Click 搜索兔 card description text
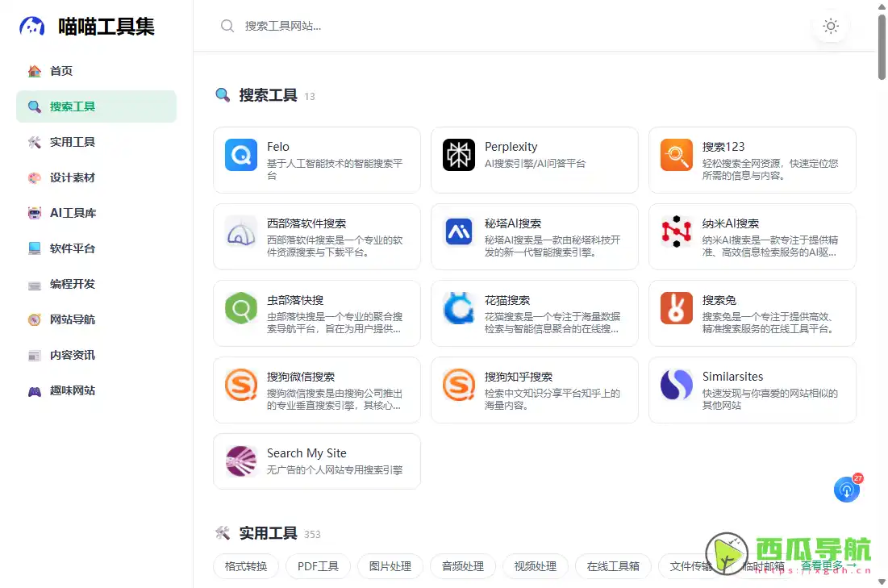Image resolution: width=888 pixels, height=588 pixels. (769, 323)
